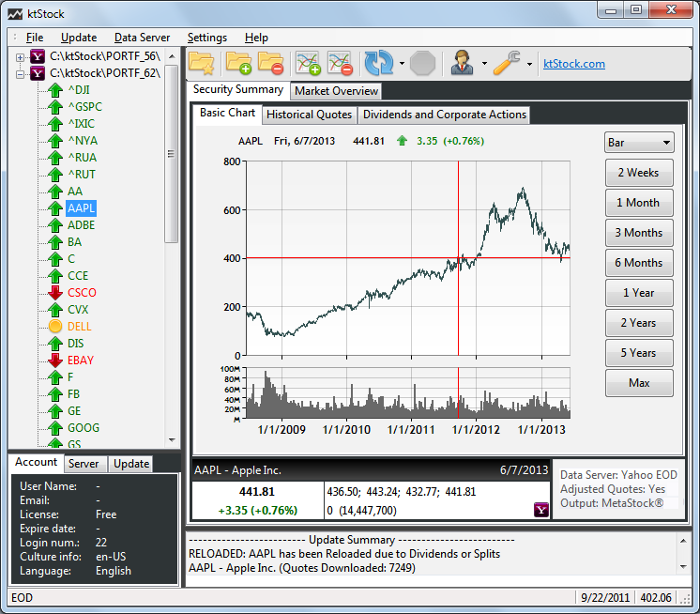The image size is (700, 614).
Task: Click the blue refresh update icon
Action: click(378, 63)
